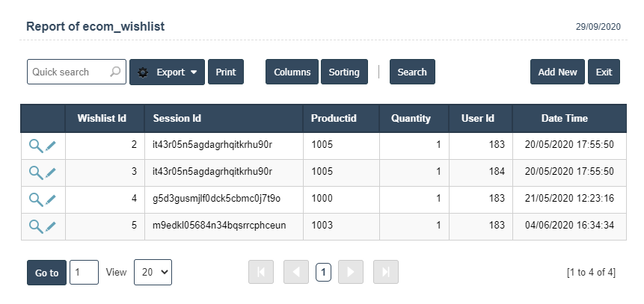Click the Print button

225,72
